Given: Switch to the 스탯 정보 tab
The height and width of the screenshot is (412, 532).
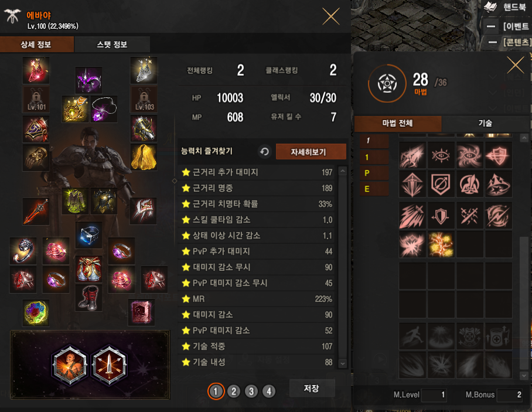Looking at the screenshot, I should (112, 45).
